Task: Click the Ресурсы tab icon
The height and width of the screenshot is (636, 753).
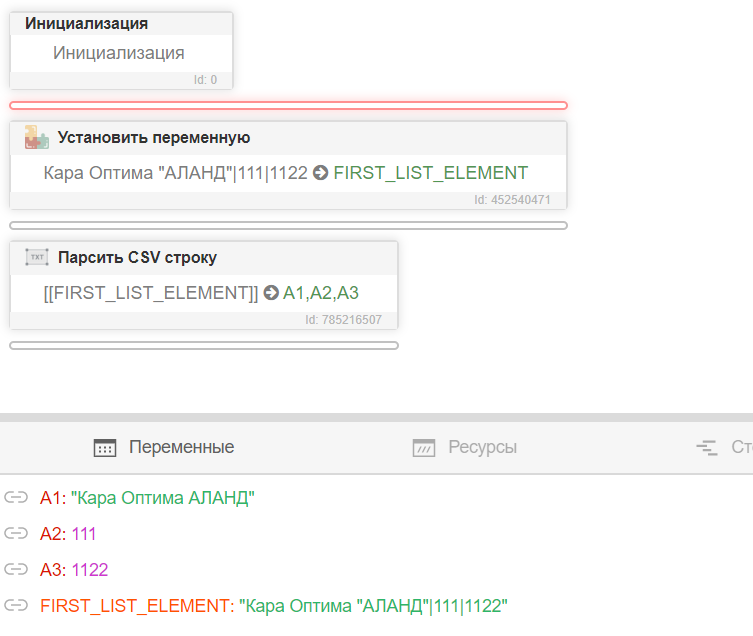Action: coord(424,448)
